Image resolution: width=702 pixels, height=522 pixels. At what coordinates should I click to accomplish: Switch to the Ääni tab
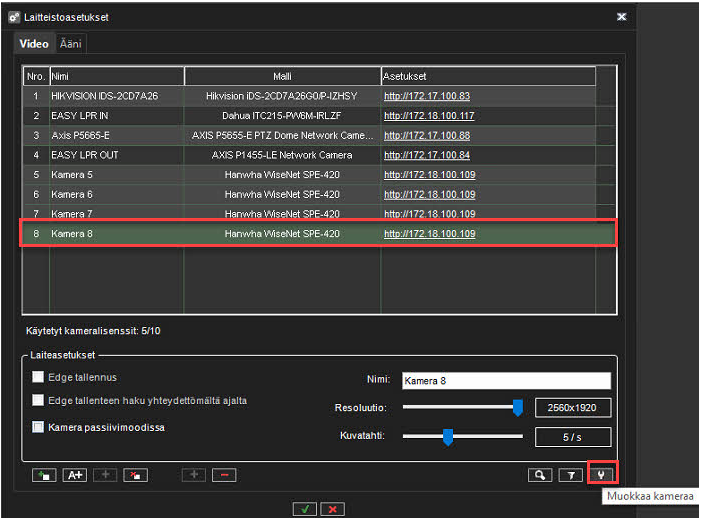[x=71, y=44]
